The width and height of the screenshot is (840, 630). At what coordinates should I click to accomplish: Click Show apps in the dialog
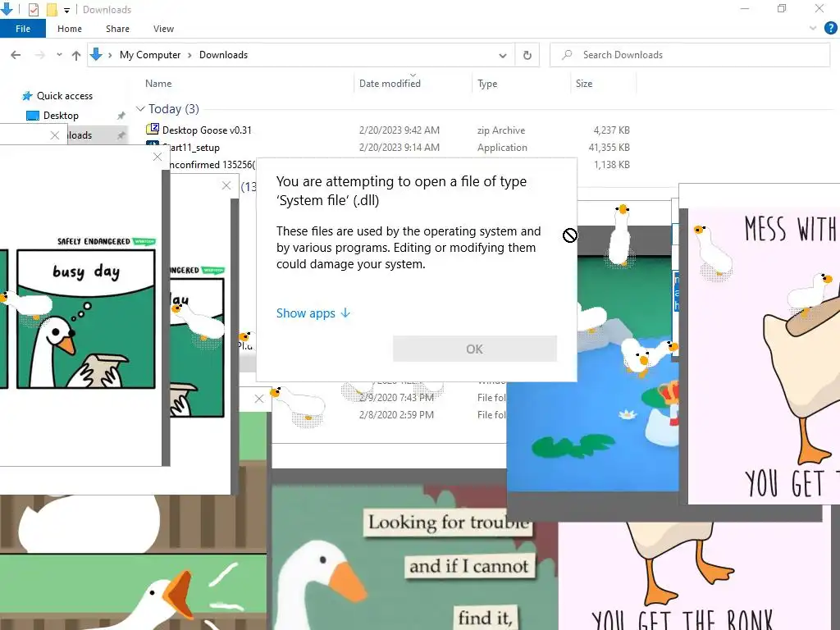313,313
